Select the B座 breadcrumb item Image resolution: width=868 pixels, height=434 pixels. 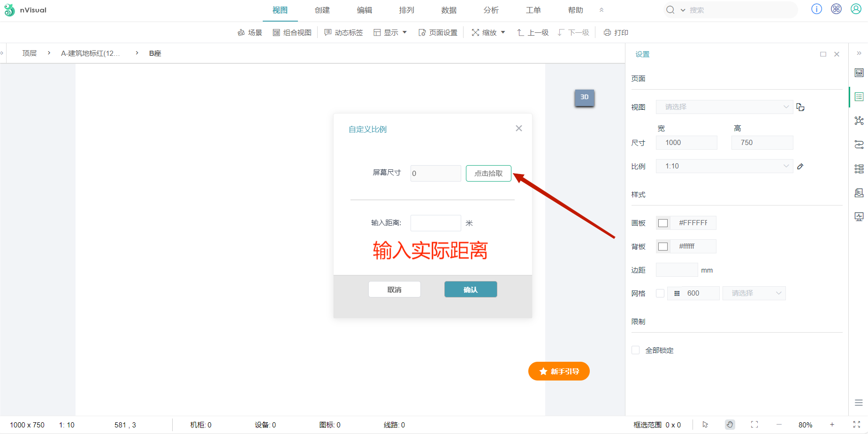(155, 53)
